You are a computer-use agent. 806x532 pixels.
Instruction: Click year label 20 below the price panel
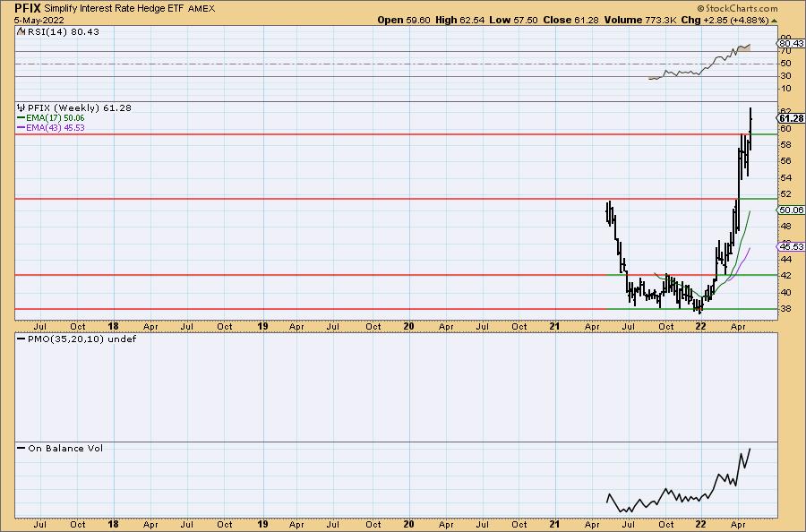coord(408,326)
